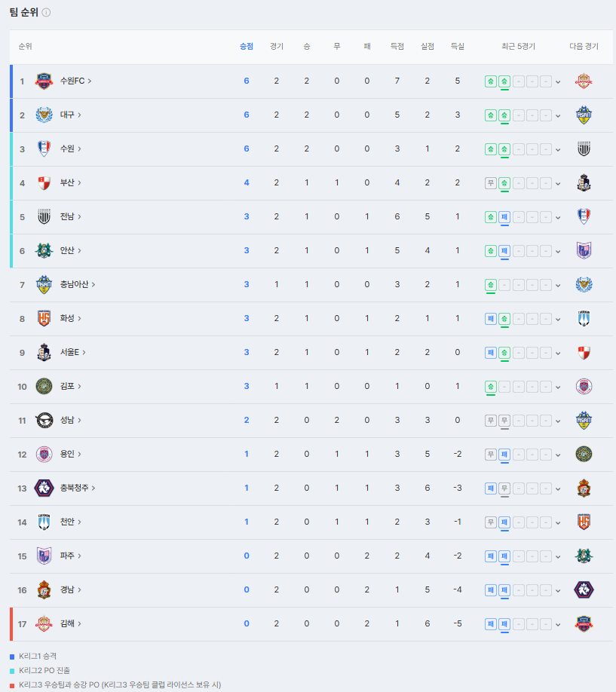The height and width of the screenshot is (692, 616).
Task: Click 수원FC's second win badge in recent matches
Action: [x=504, y=81]
